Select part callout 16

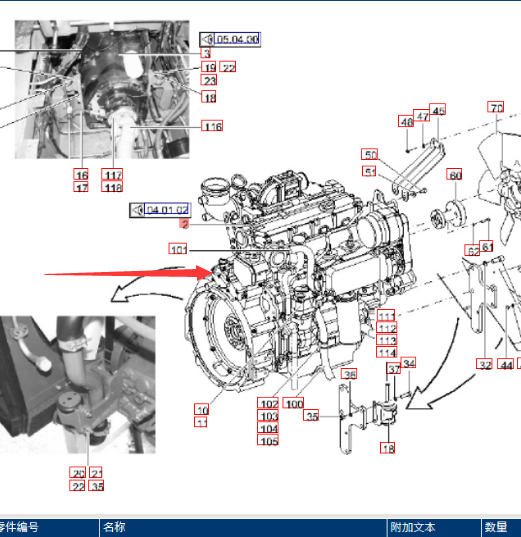[81, 174]
